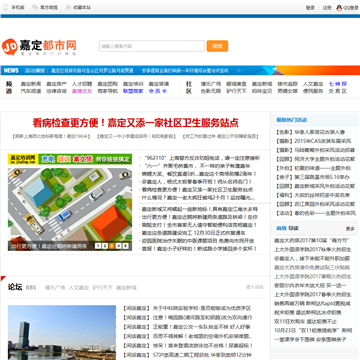Open 会员卡 channel link

[158, 91]
